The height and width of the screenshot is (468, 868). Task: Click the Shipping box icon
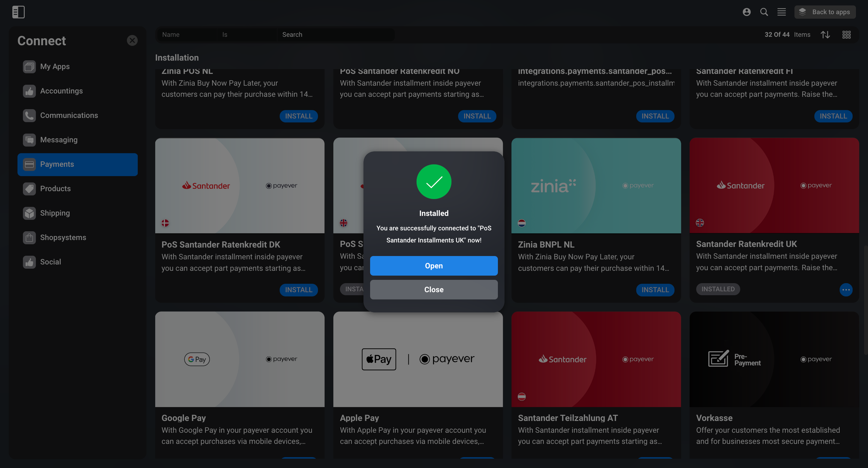(29, 213)
